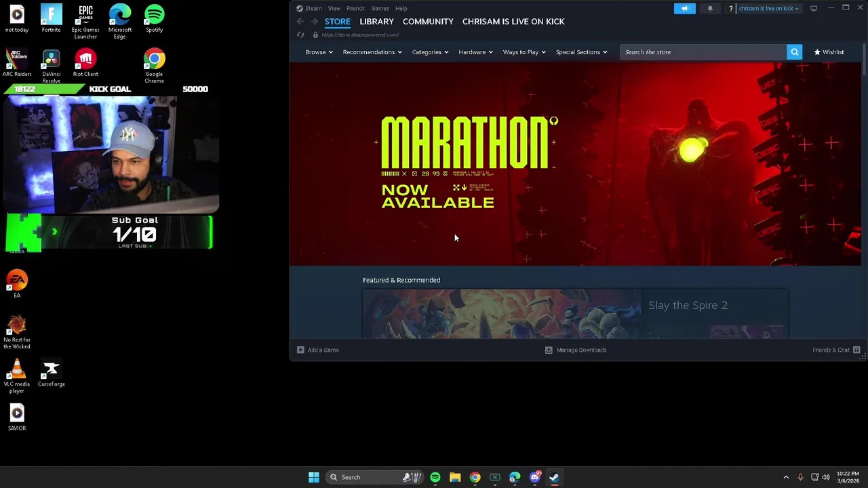Open VLC media player desktop shortcut

[x=17, y=375]
